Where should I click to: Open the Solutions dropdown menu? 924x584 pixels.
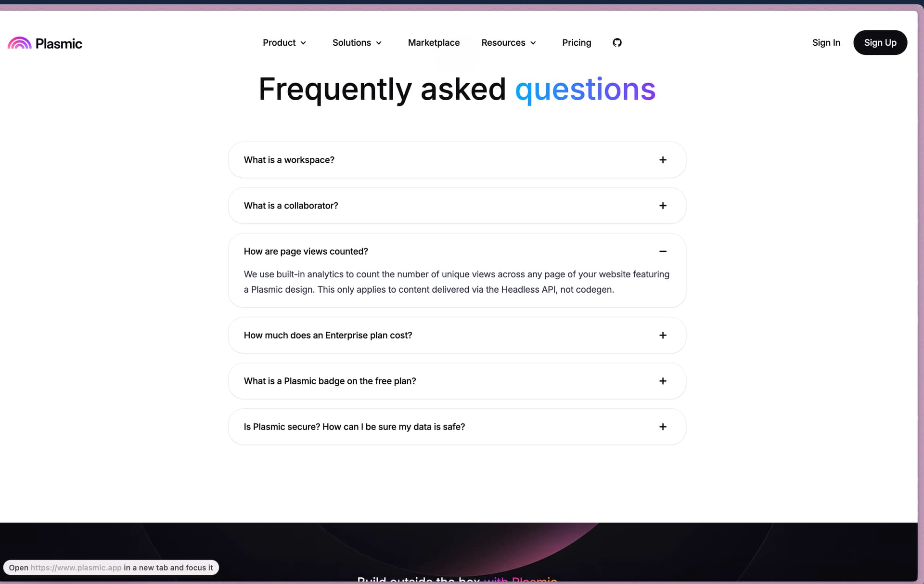click(357, 43)
